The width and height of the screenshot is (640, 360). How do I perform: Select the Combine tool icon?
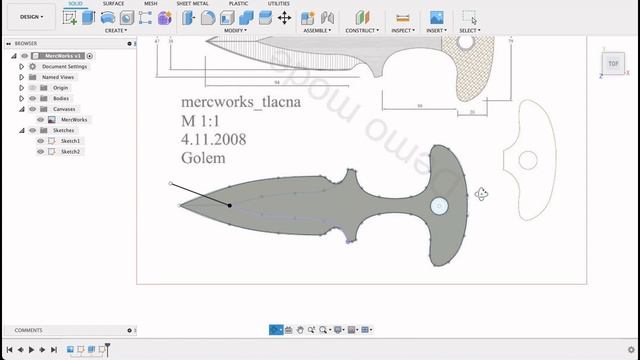pyautogui.click(x=246, y=18)
